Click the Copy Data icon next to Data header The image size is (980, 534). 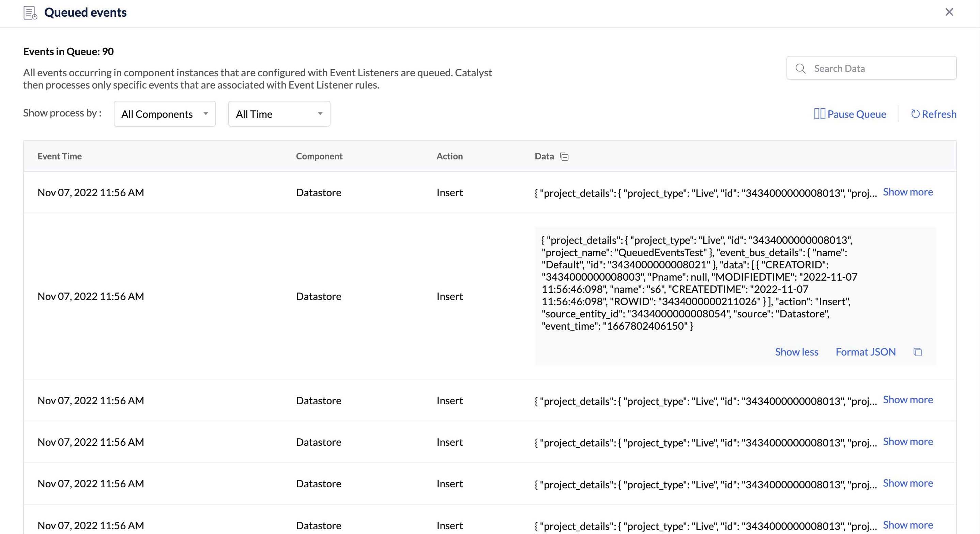[564, 157]
